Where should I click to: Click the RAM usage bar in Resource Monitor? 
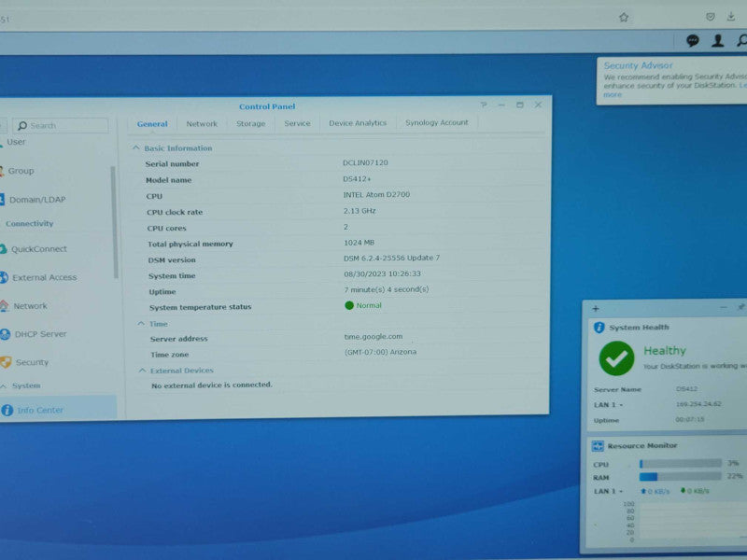[x=681, y=476]
